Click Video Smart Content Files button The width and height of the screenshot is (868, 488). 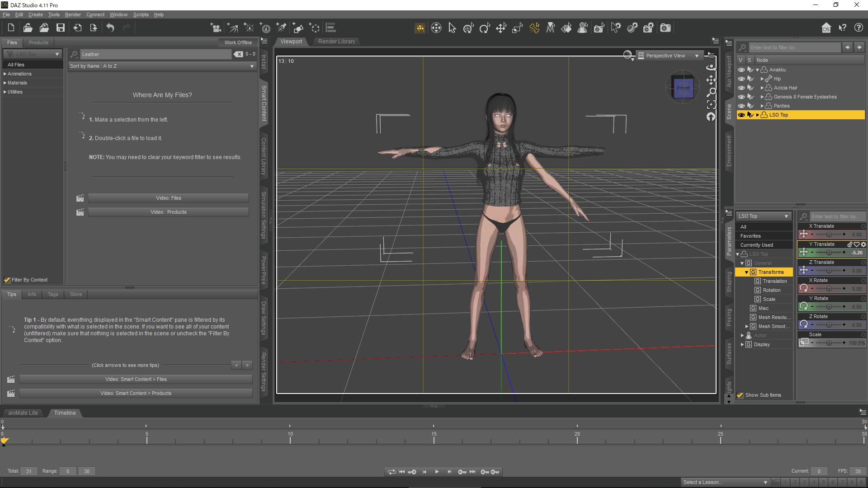[x=136, y=379]
